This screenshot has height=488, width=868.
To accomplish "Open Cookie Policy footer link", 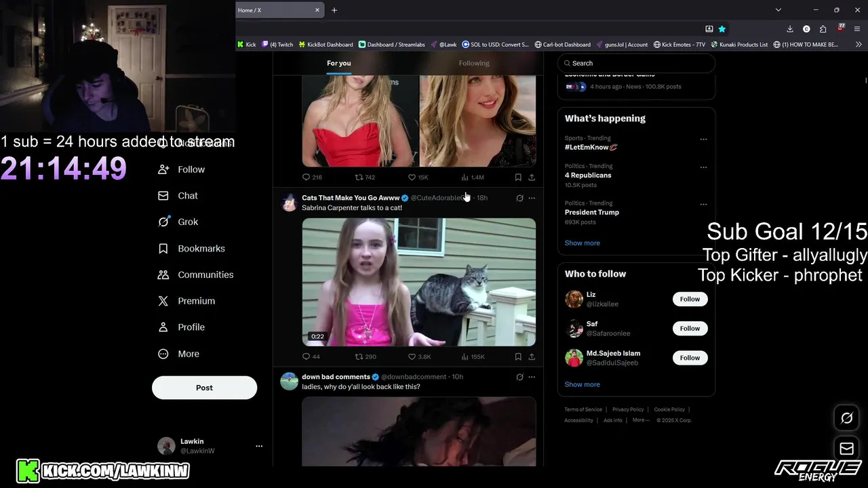I will [x=669, y=409].
